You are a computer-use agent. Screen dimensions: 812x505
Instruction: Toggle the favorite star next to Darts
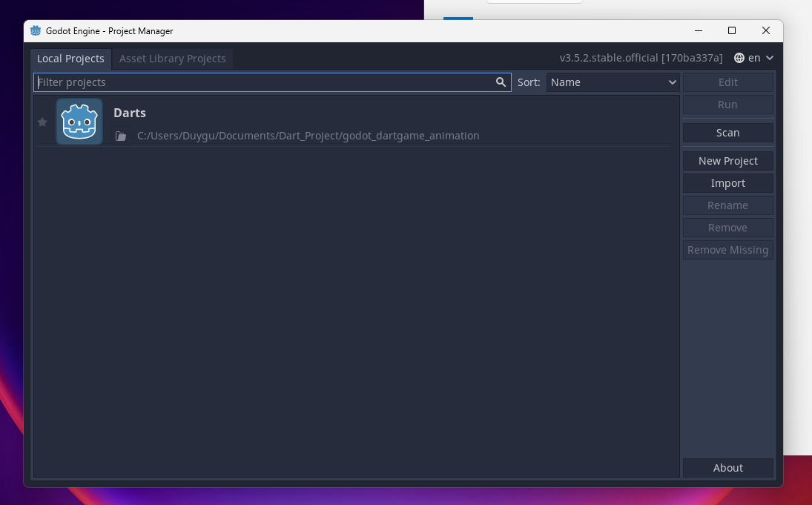tap(42, 122)
